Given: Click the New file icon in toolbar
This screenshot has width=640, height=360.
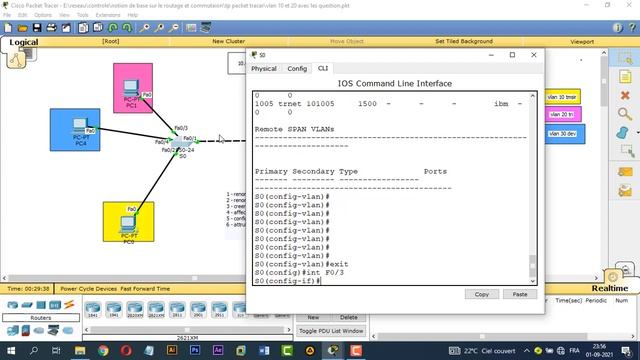Looking at the screenshot, I should point(8,28).
